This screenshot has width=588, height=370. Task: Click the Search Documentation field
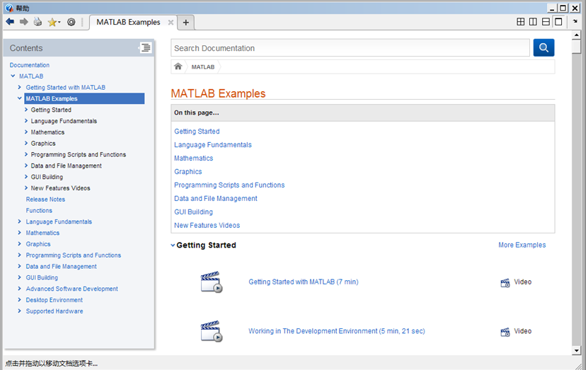coord(350,48)
